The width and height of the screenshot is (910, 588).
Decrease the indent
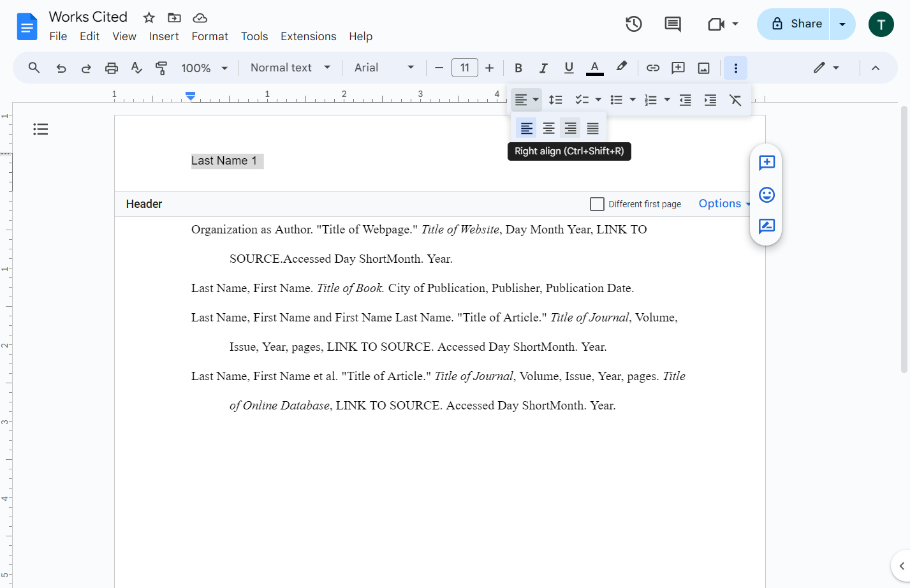coord(686,100)
